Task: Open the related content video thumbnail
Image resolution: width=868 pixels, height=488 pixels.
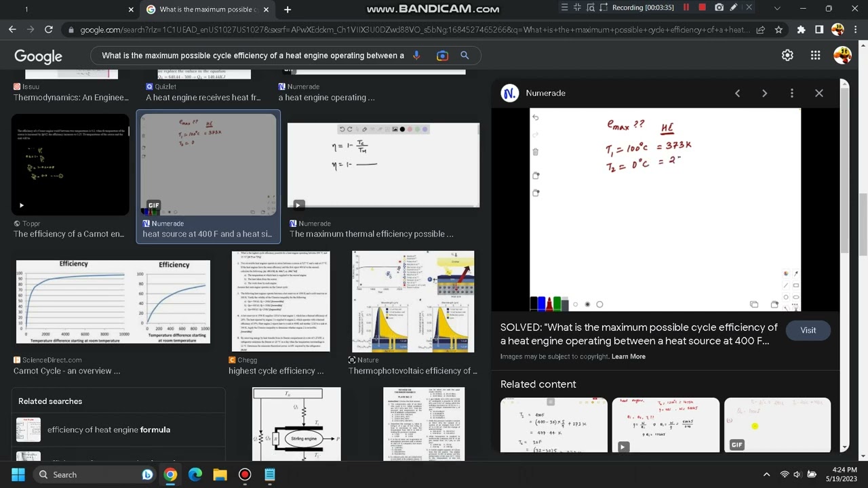Action: coord(665,425)
